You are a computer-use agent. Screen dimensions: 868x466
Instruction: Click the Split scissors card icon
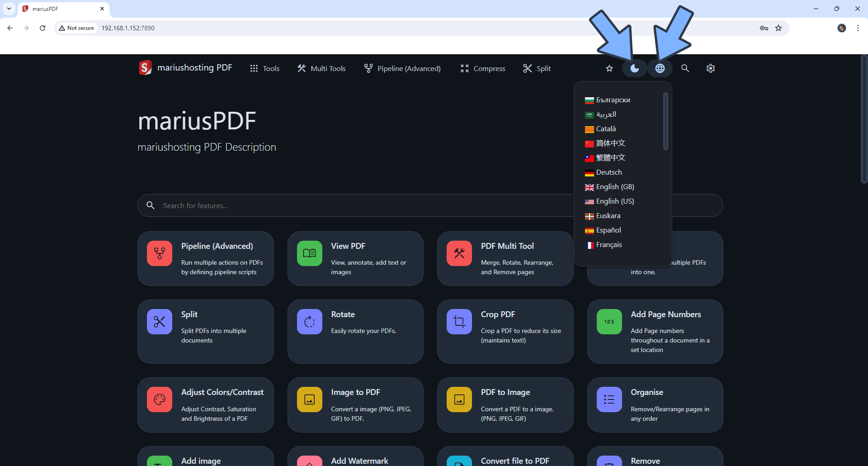(x=160, y=322)
